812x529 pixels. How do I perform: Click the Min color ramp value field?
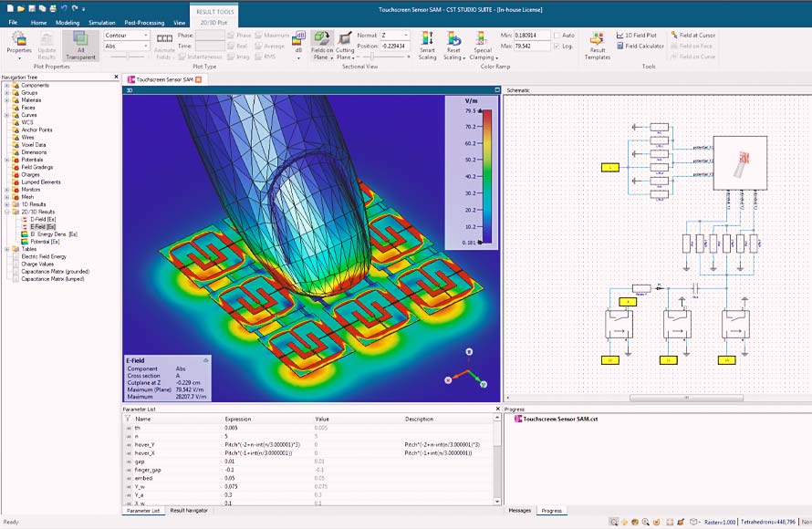tap(532, 36)
